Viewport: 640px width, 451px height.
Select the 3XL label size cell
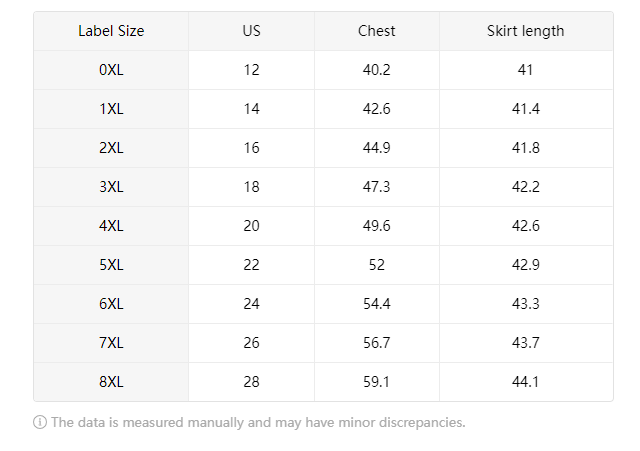(111, 187)
